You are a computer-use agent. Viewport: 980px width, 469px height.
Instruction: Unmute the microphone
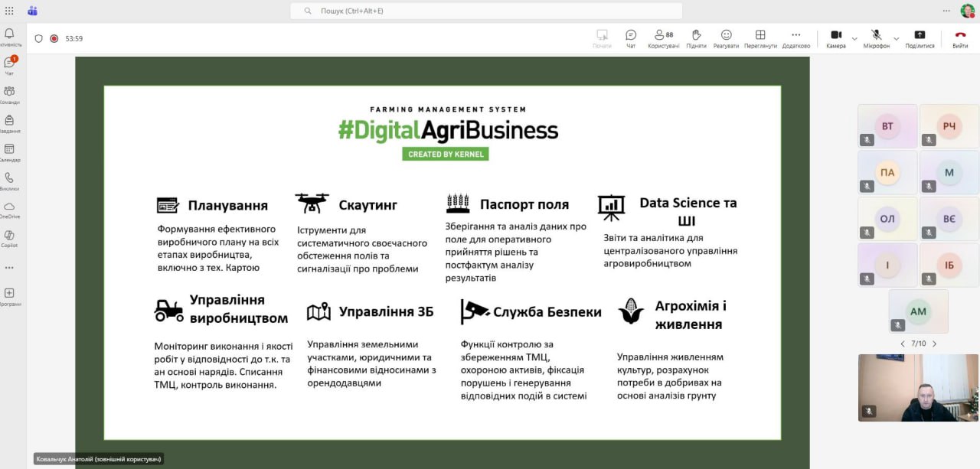click(x=877, y=38)
